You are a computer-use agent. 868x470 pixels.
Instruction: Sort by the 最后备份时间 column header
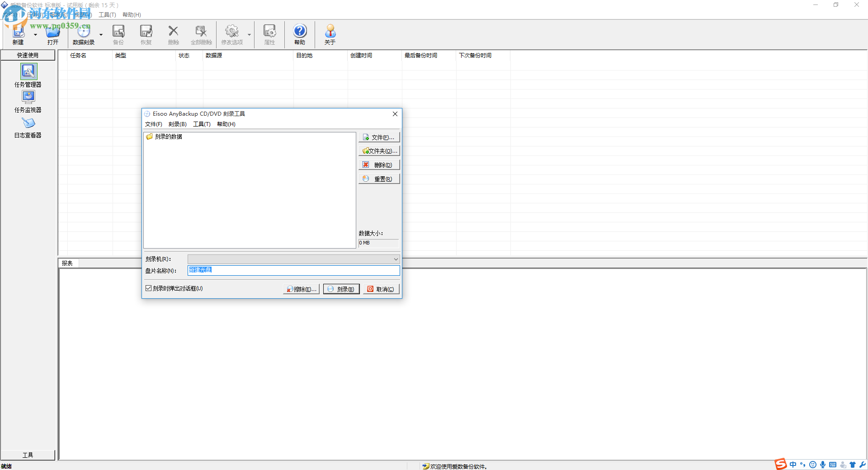point(429,56)
